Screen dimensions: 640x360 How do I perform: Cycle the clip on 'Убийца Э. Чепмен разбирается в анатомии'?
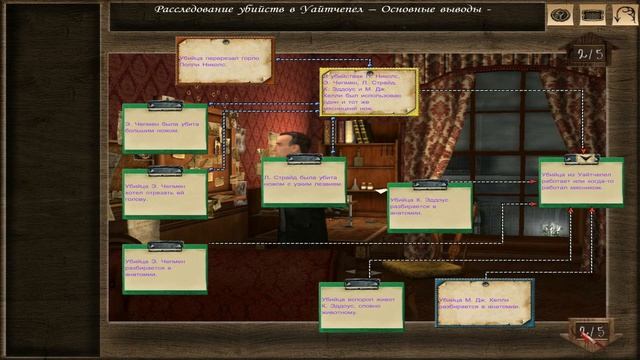click(x=165, y=246)
